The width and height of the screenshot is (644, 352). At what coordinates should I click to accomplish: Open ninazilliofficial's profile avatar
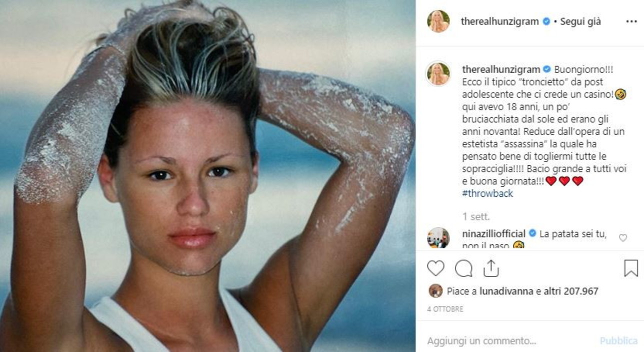pos(438,237)
